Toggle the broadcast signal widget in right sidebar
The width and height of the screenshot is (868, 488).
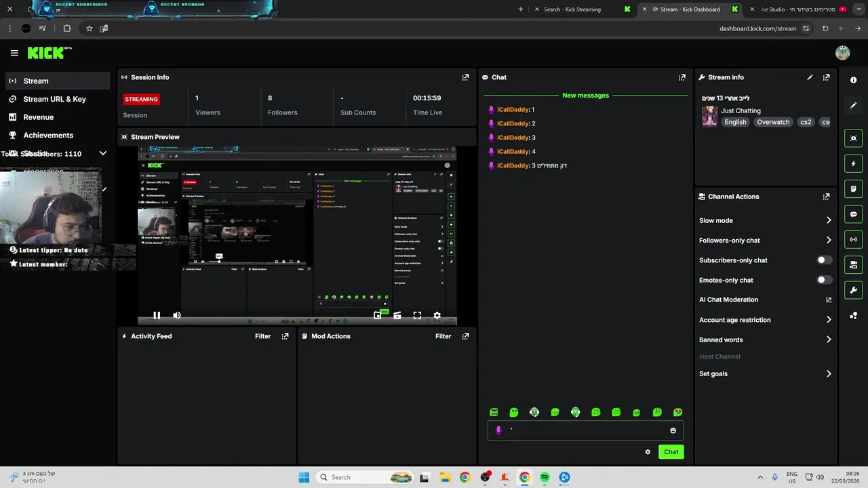coord(853,239)
